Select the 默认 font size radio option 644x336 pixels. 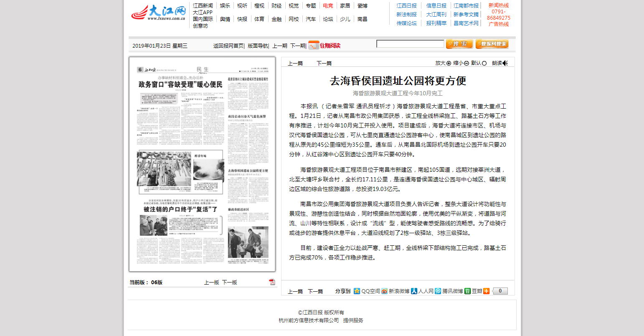pos(484,64)
